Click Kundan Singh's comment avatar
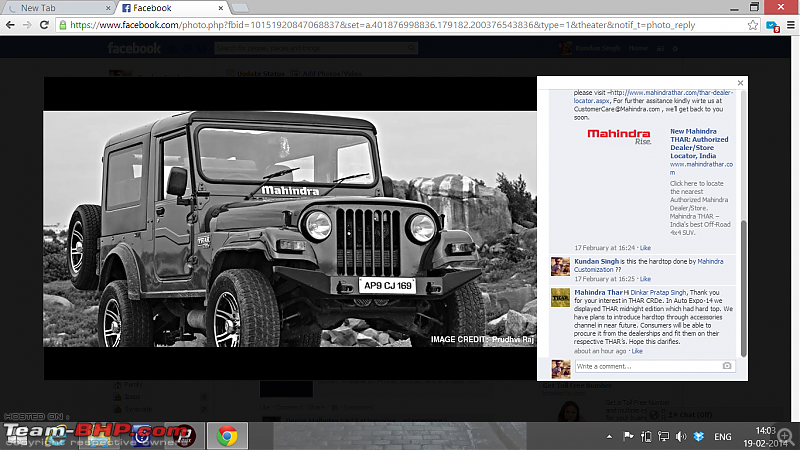Screen dimensions: 800x450 (560, 267)
